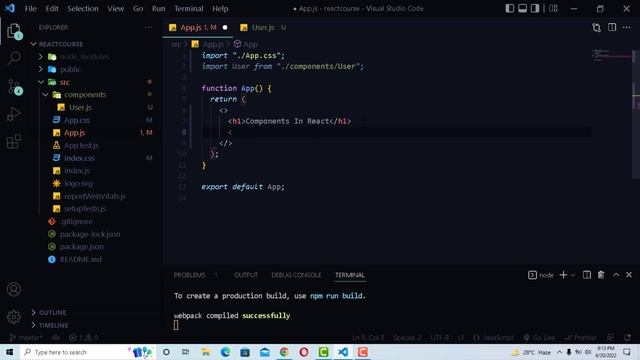Screen dimensions: 640x360
Task: Open the Edit menu
Action: tap(52, 9)
